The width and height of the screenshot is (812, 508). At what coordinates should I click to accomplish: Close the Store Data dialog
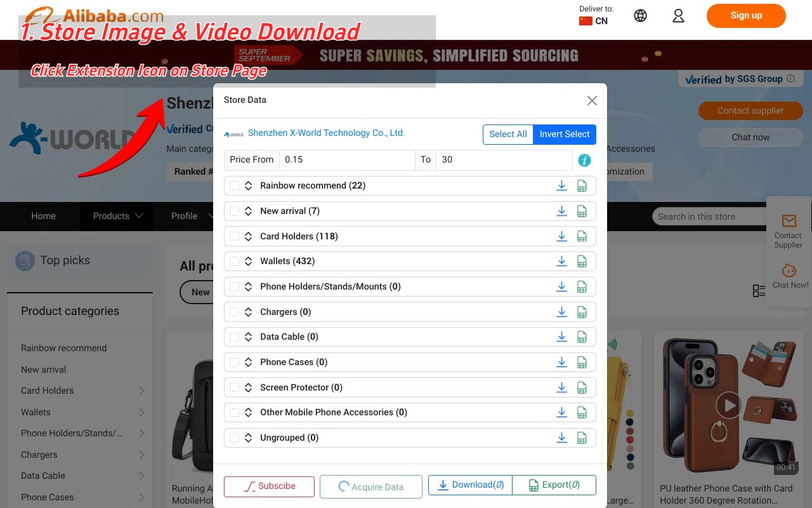592,100
